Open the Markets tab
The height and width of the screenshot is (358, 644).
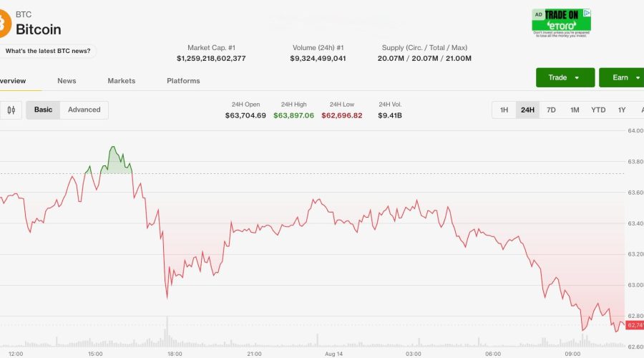[x=121, y=81]
